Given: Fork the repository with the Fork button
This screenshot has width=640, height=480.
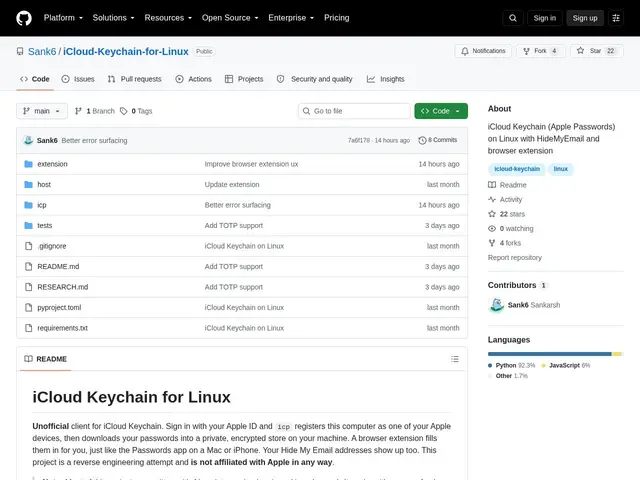Looking at the screenshot, I should coord(541,51).
